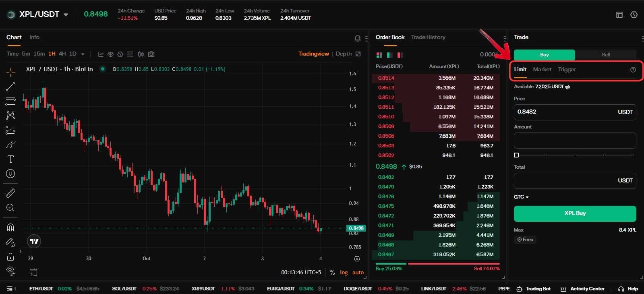Expand the chart to fullscreen
This screenshot has width=644, height=294.
point(358,54)
